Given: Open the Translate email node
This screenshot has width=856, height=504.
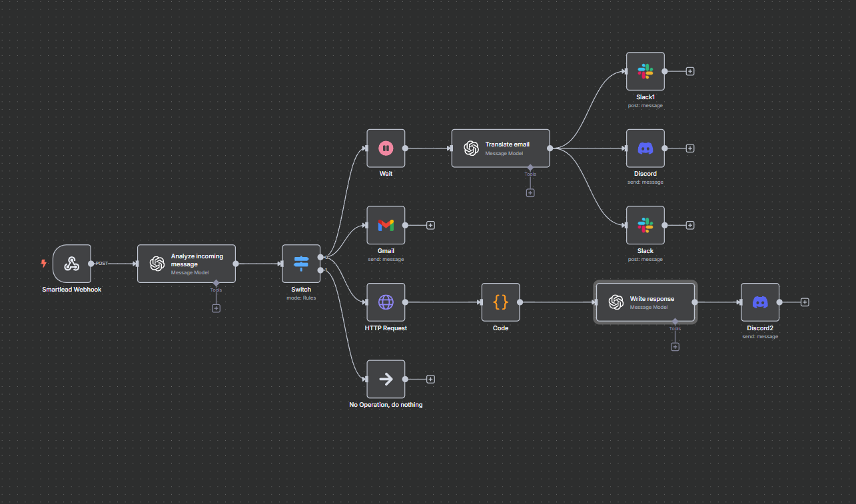Looking at the screenshot, I should (500, 148).
